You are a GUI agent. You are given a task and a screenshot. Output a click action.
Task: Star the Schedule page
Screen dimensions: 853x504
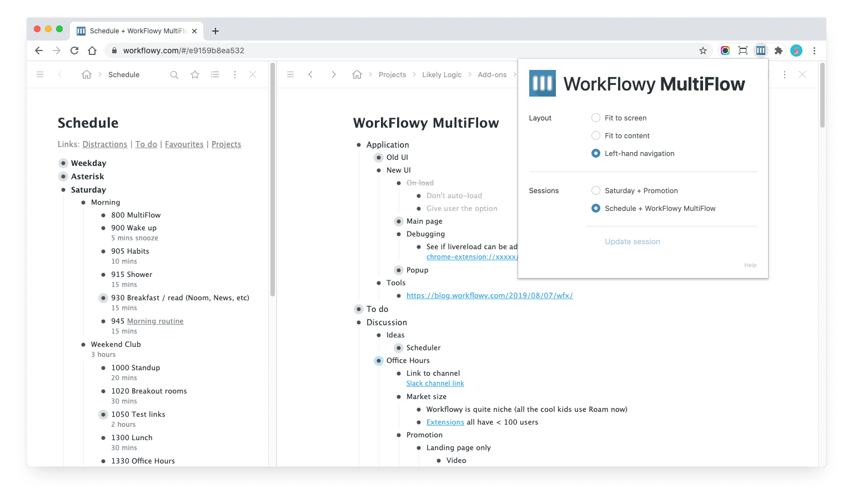(194, 74)
